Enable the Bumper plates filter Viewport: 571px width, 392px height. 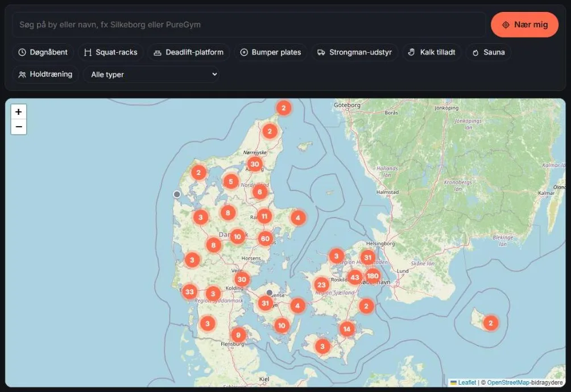[271, 52]
